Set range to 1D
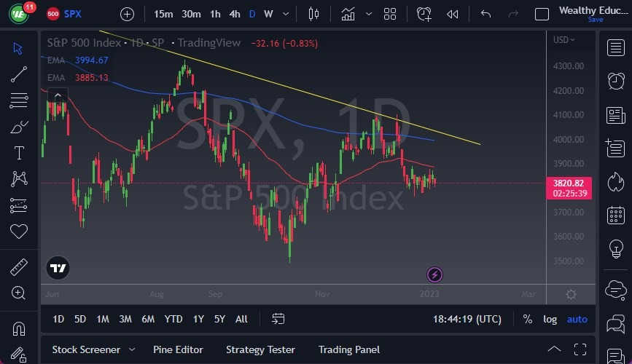This screenshot has width=632, height=364. 58,319
